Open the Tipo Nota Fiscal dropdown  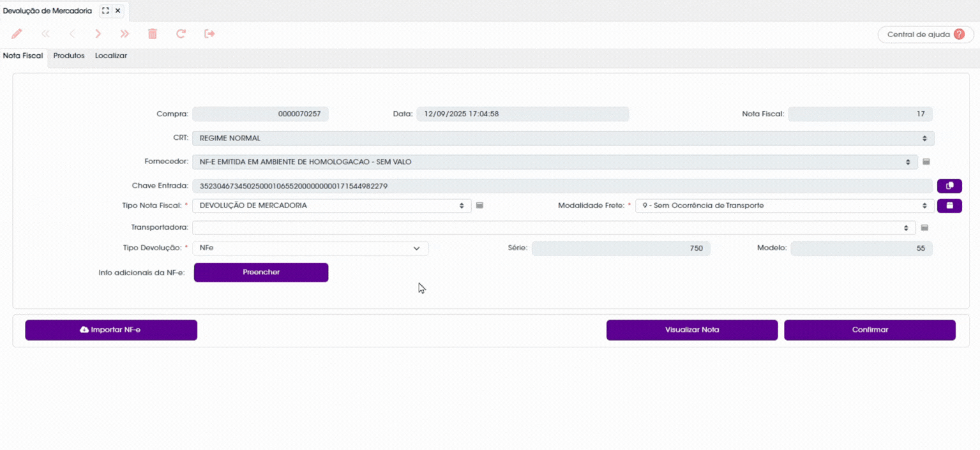[x=332, y=206]
